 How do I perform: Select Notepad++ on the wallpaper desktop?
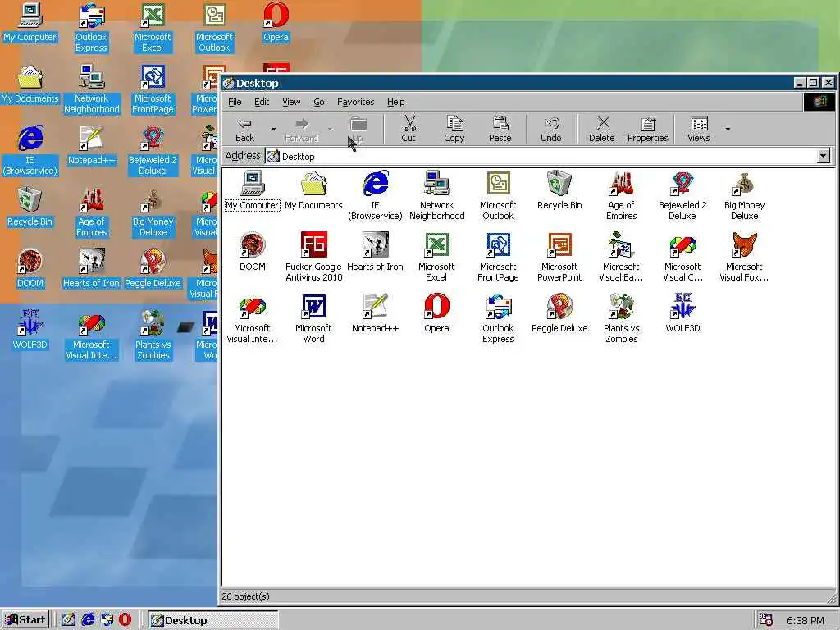(91, 146)
